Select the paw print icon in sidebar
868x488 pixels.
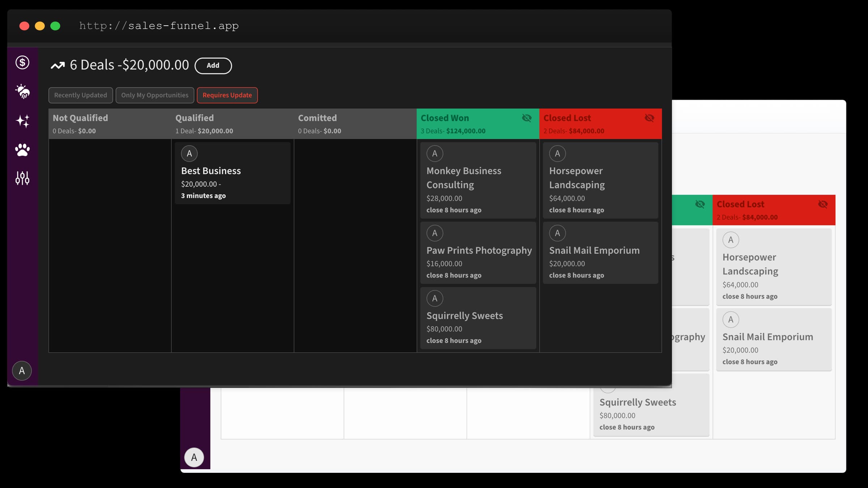(23, 149)
